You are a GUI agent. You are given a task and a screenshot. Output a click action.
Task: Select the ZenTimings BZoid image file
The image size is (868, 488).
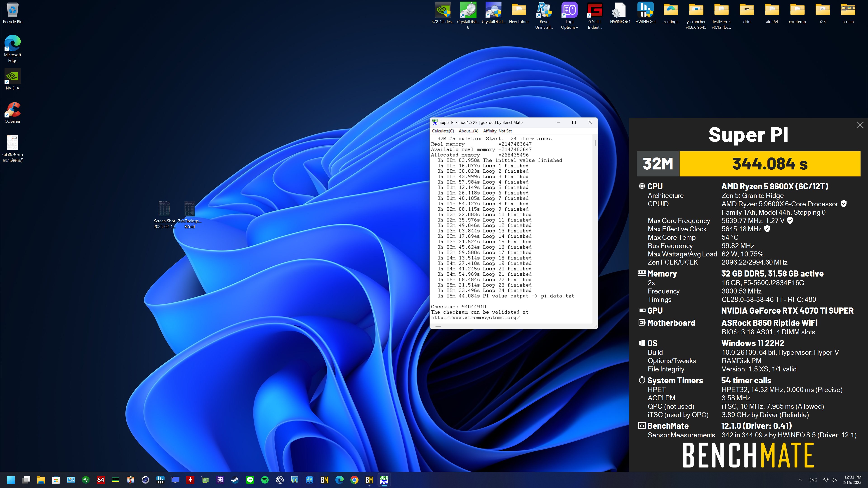tap(189, 215)
